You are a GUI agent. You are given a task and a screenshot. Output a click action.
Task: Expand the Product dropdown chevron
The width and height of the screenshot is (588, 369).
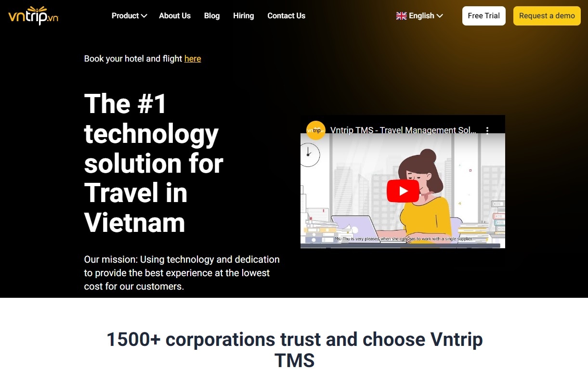144,16
